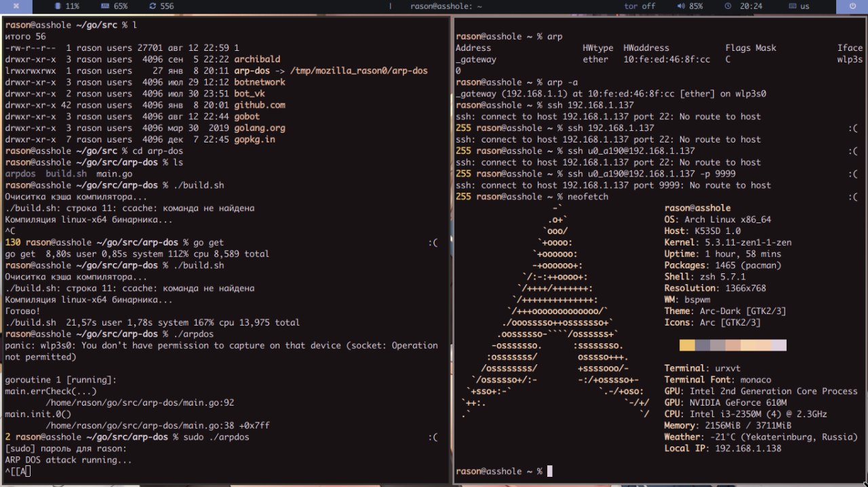Image resolution: width=868 pixels, height=487 pixels.
Task: Click the clock icon next to 20:24
Action: (x=728, y=6)
